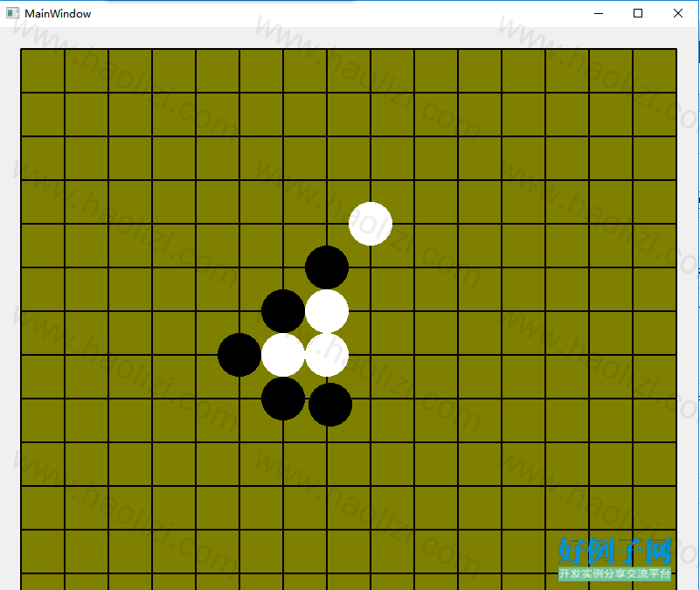Click white stone directly above the lowest black stone
The height and width of the screenshot is (590, 700).
click(x=327, y=355)
